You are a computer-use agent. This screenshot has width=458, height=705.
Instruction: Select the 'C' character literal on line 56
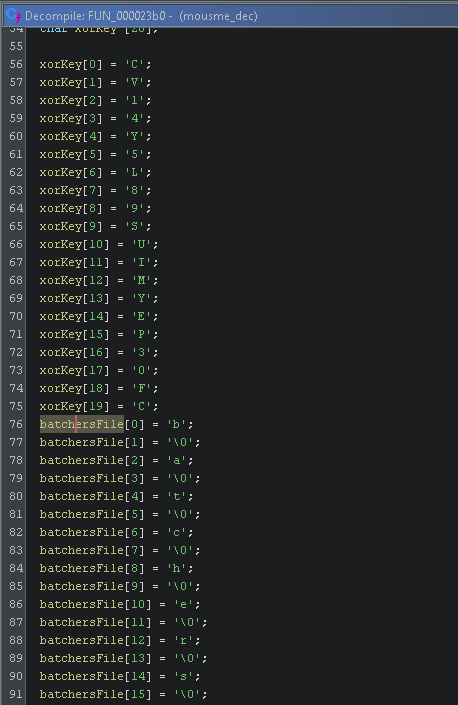click(134, 64)
